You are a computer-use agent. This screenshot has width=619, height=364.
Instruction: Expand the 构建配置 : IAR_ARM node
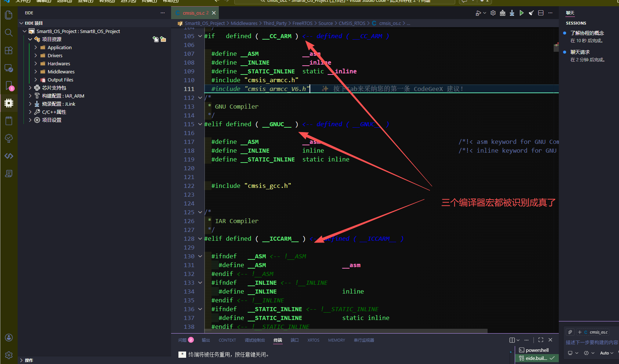pos(63,96)
